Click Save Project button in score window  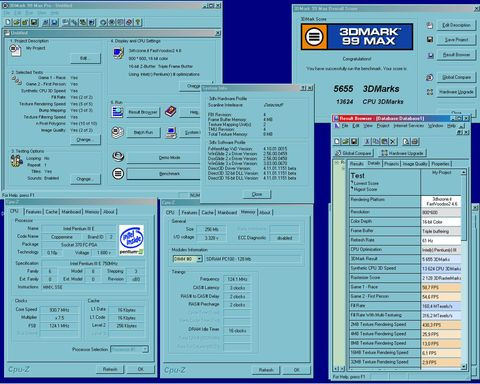456,40
